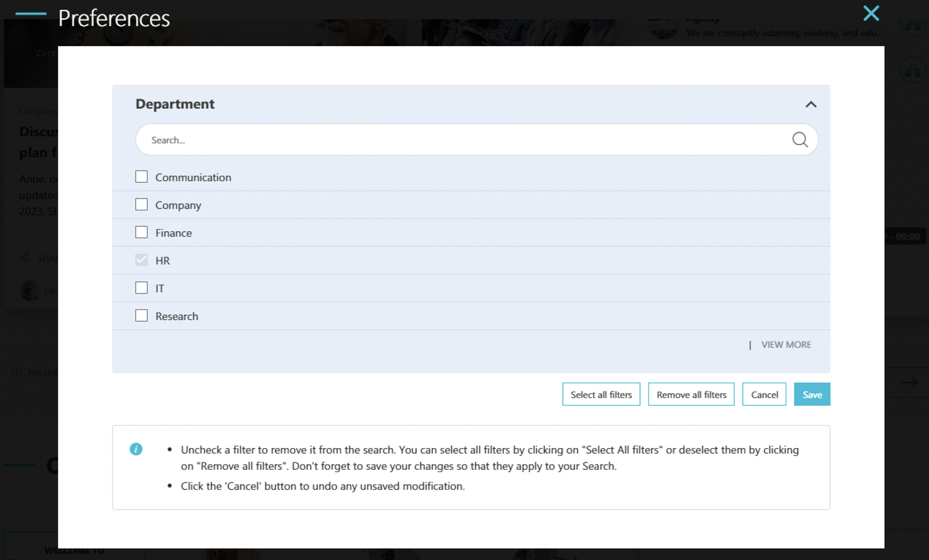
Task: Click the Remove all filters button
Action: [x=691, y=394]
